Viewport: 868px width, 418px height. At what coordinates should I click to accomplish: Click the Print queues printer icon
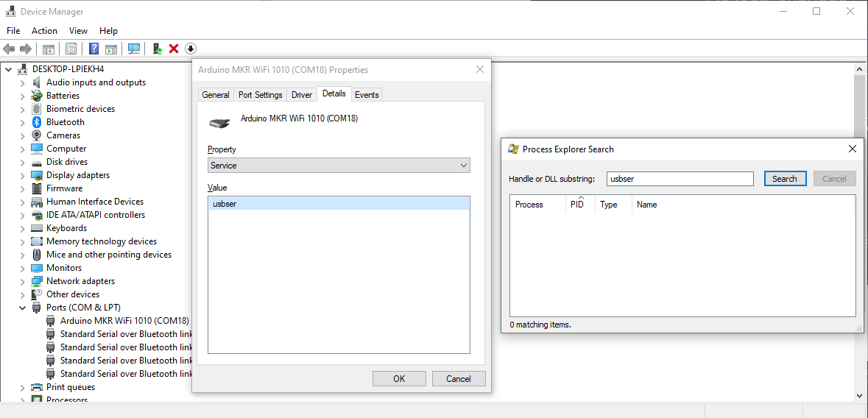pyautogui.click(x=37, y=388)
